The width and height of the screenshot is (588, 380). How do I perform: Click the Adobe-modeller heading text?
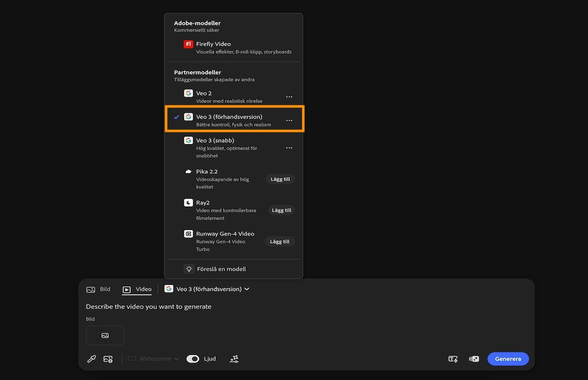(x=197, y=23)
